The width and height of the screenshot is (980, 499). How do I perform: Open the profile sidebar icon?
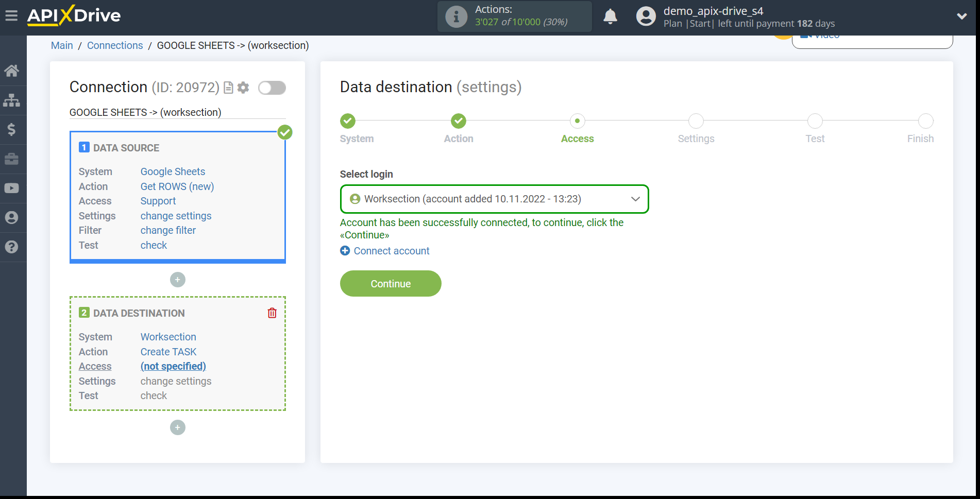tap(11, 217)
